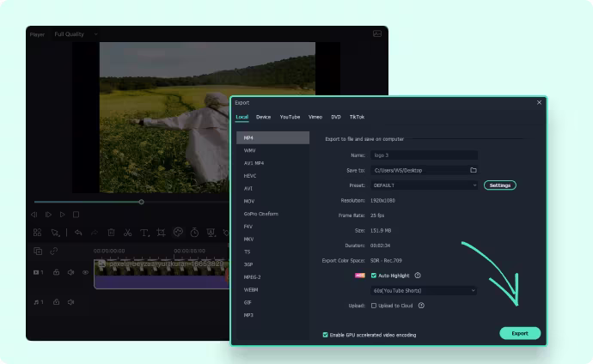Select the GoPro Cineform format

pos(272,214)
